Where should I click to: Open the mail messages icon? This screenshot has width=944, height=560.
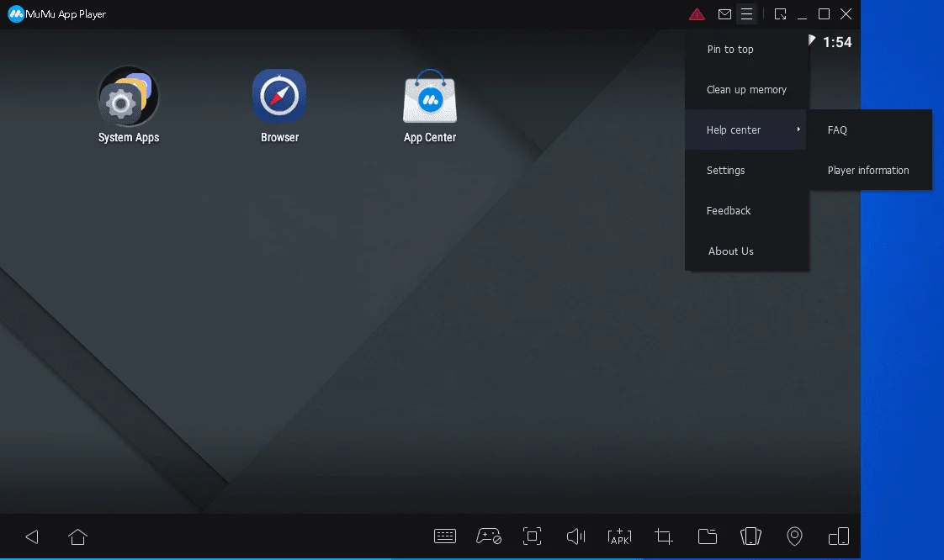tap(724, 14)
